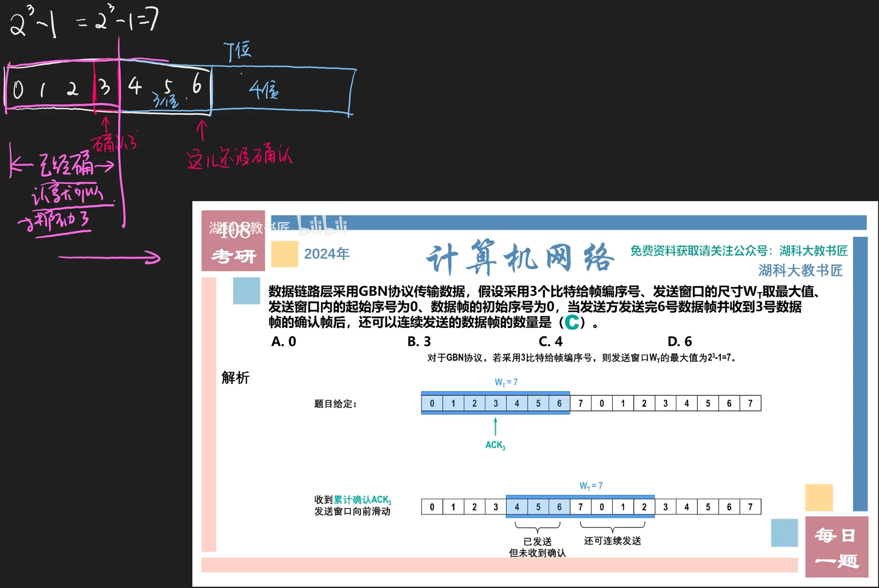Click the 免费资料获取 public account notice
This screenshot has width=879, height=588.
click(739, 251)
